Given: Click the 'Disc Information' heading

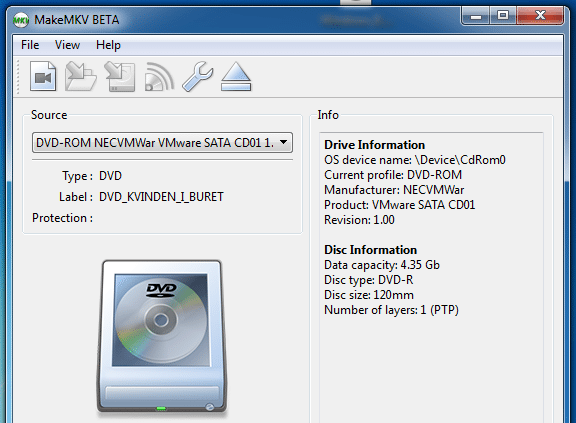Looking at the screenshot, I should tap(370, 250).
